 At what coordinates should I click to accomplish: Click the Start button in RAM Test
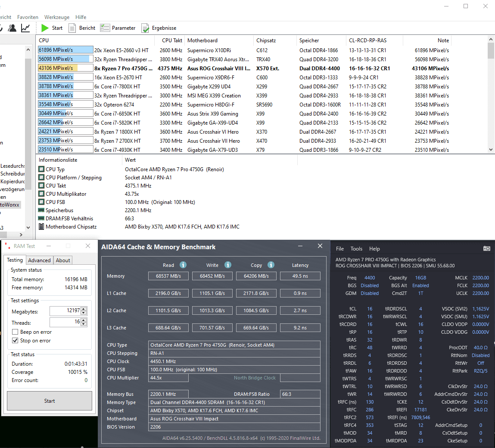(x=50, y=401)
